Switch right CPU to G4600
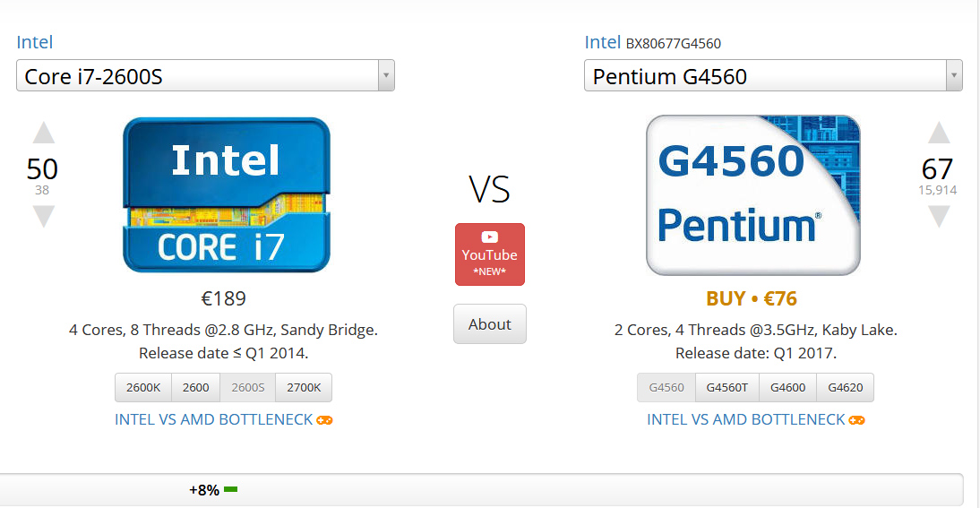Viewport: 980px width, 508px height. click(x=787, y=388)
